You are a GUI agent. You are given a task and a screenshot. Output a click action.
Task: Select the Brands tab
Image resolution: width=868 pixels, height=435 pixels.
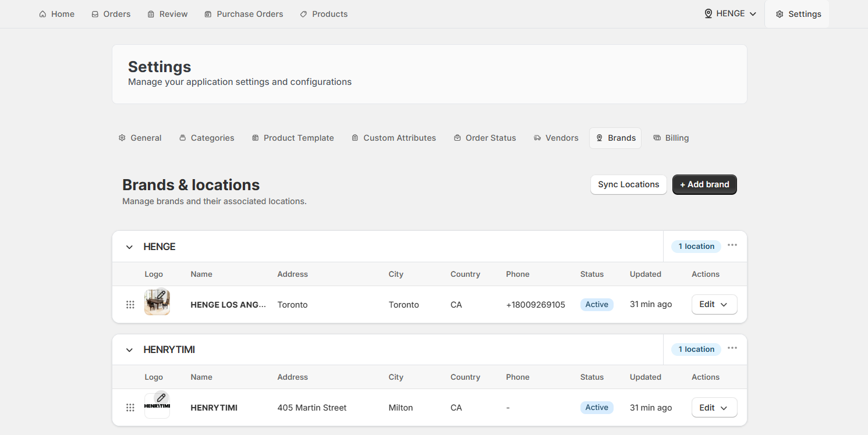click(615, 138)
